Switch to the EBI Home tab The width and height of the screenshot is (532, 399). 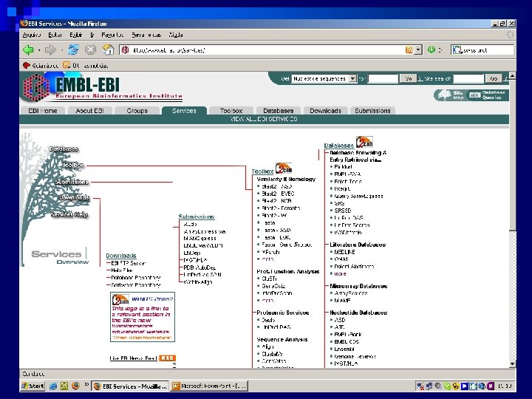(43, 111)
